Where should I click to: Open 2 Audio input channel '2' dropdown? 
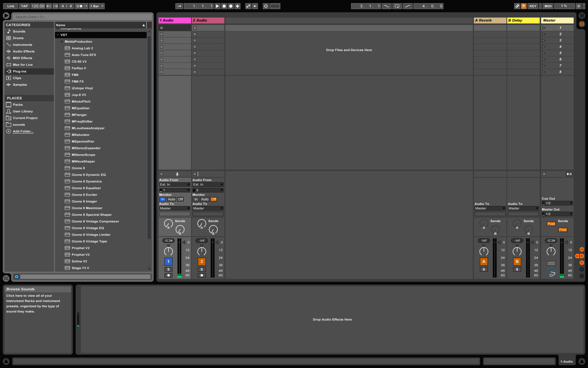[208, 190]
